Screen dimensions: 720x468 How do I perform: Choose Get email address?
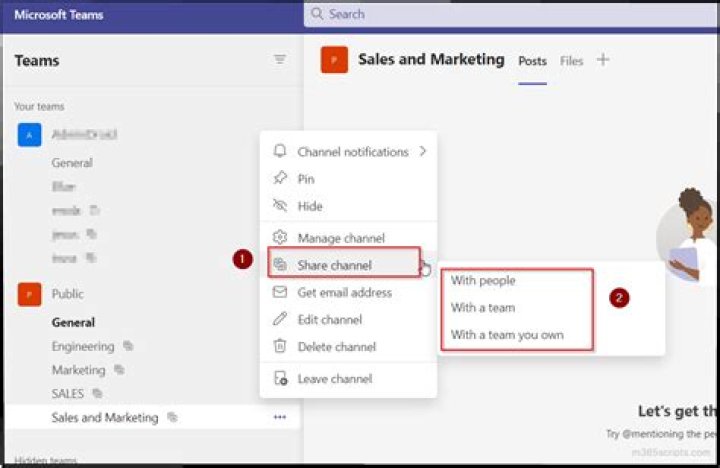348,292
